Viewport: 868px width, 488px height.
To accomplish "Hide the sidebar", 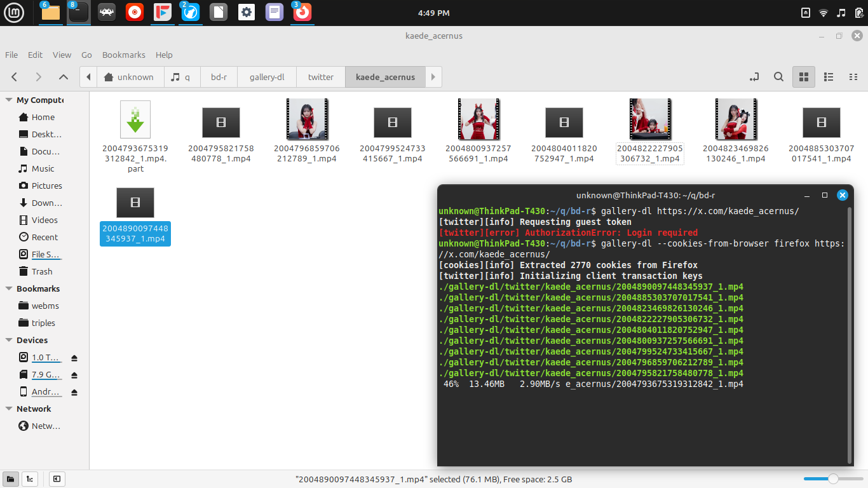I will point(57,479).
